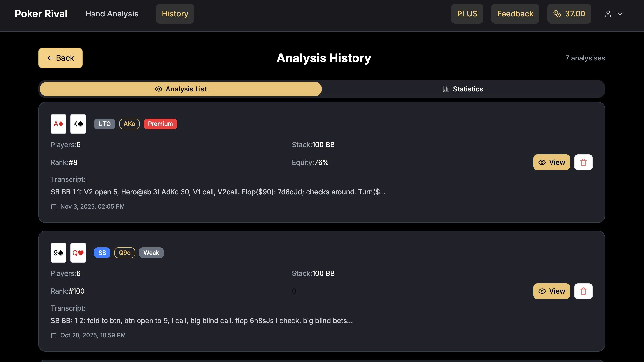Delete the Q9o analysis with the trash icon
Viewport: 644px width, 362px height.
coord(583,291)
